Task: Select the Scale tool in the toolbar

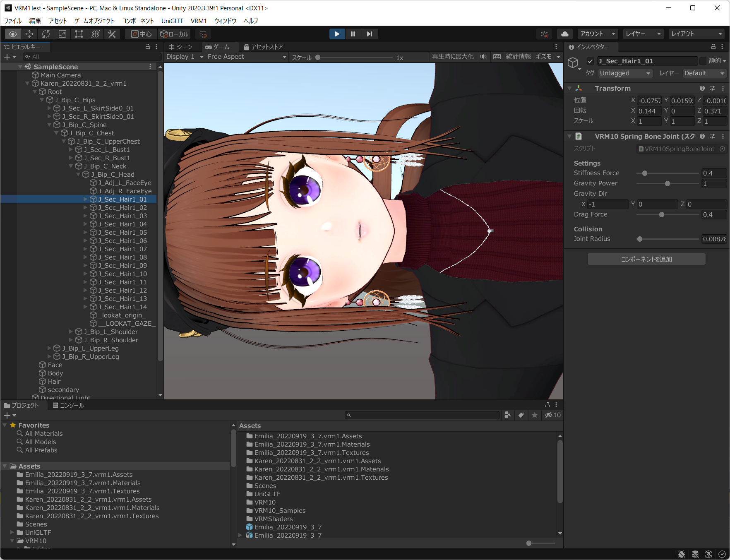Action: [62, 34]
